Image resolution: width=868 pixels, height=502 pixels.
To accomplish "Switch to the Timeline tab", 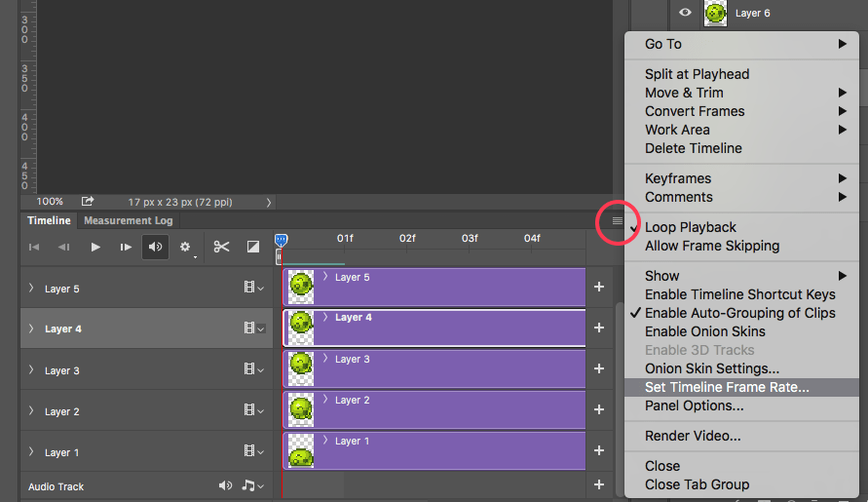I will coord(49,220).
